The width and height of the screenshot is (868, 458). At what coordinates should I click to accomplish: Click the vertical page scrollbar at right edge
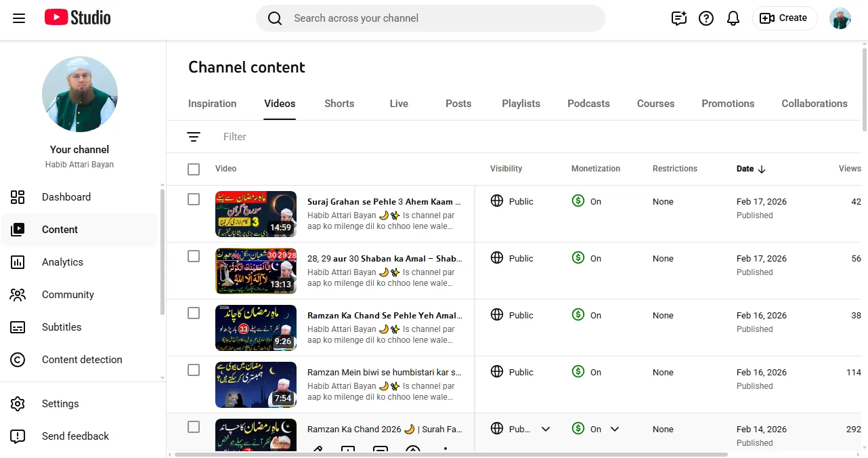tap(865, 88)
